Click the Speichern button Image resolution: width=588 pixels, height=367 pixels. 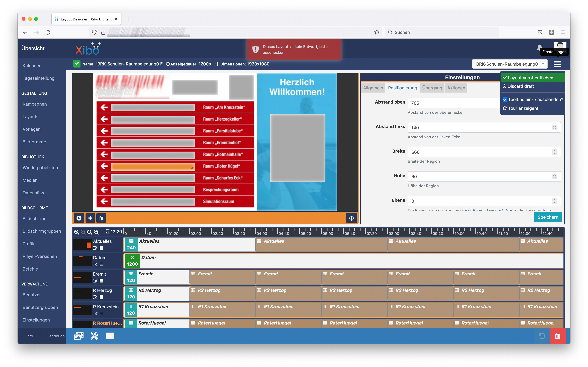[547, 217]
